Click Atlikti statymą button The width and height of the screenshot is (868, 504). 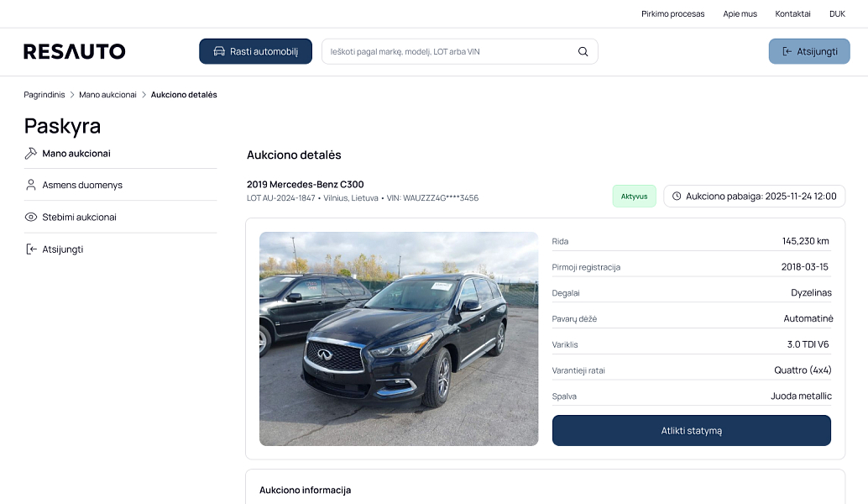(692, 430)
